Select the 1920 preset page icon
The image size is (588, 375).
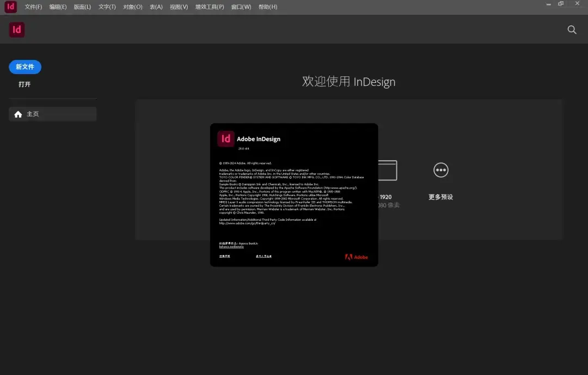tap(387, 171)
